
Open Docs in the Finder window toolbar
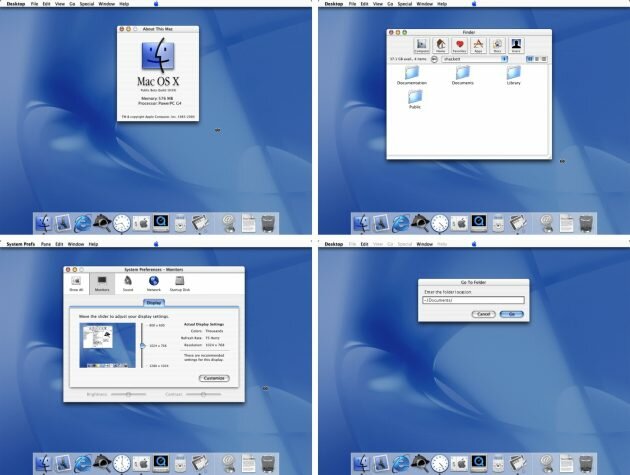[x=497, y=45]
